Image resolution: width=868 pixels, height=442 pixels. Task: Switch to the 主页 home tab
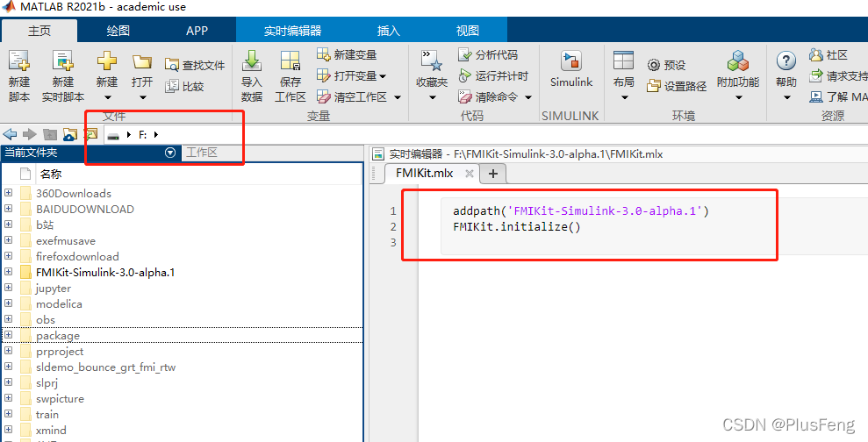coord(39,31)
